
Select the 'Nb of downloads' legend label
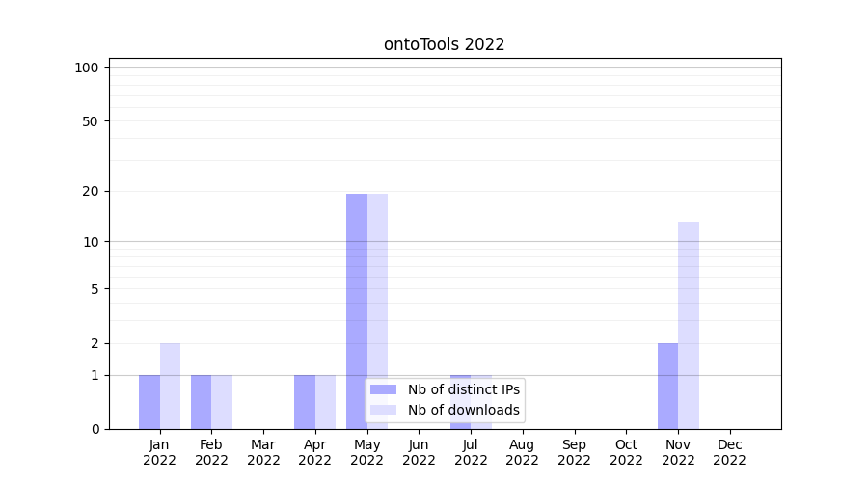pyautogui.click(x=463, y=410)
